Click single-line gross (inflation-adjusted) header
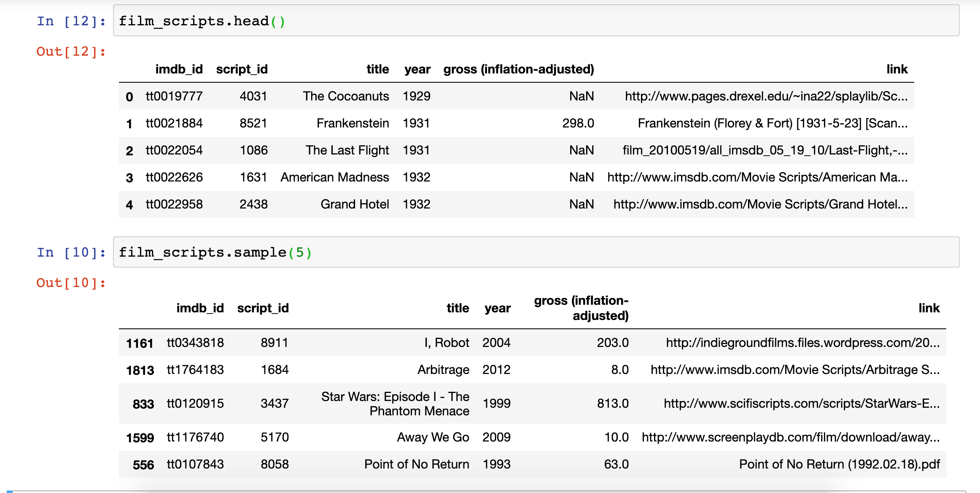 (x=519, y=69)
